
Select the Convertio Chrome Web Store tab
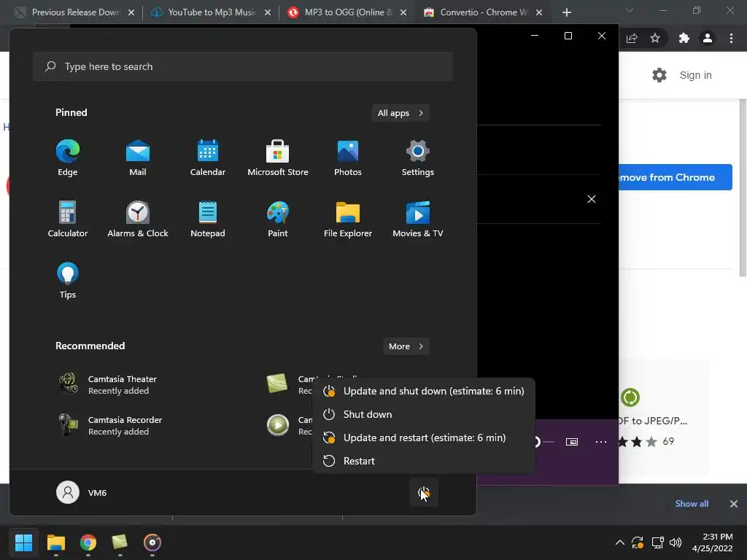[483, 12]
